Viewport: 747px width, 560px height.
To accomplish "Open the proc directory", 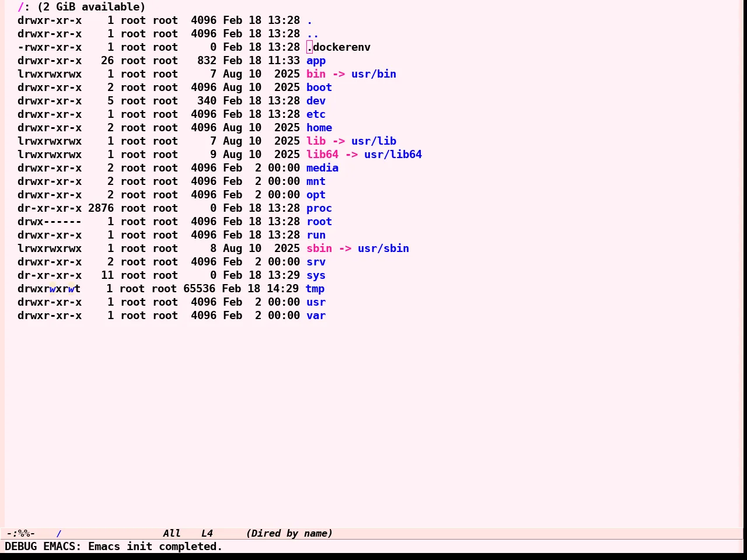I will tap(319, 208).
